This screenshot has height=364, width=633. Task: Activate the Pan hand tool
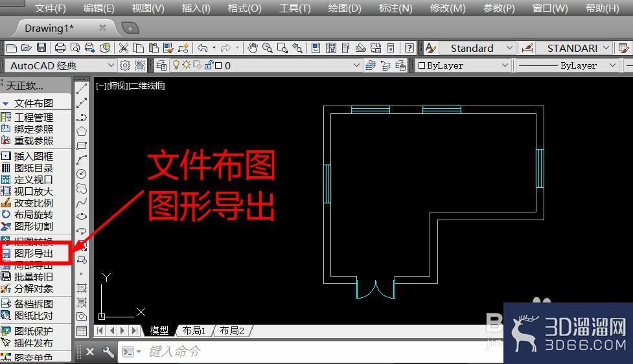tap(253, 48)
